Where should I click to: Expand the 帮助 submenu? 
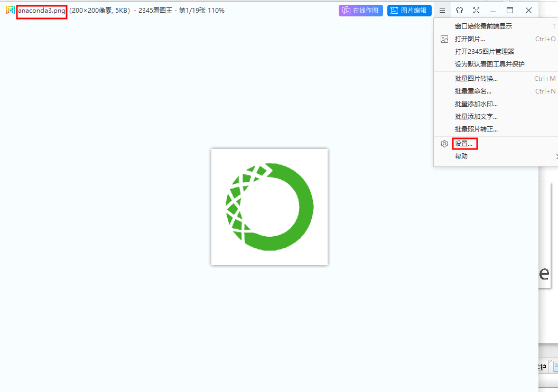click(x=496, y=156)
